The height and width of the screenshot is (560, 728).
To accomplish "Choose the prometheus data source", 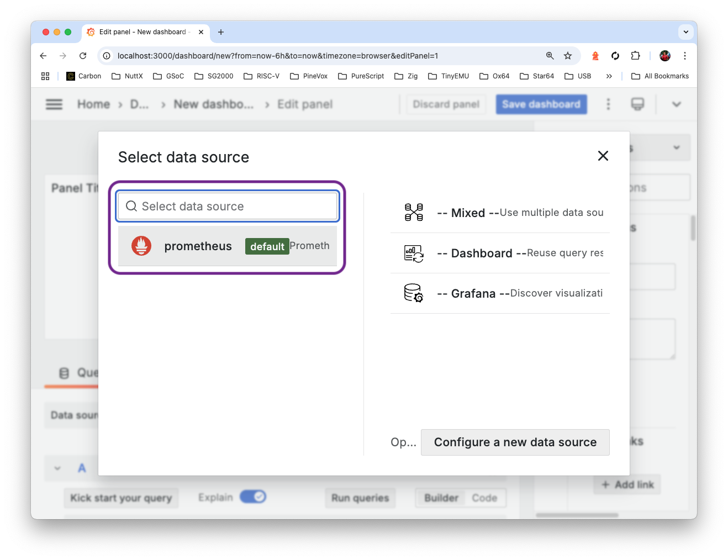I will tap(228, 246).
